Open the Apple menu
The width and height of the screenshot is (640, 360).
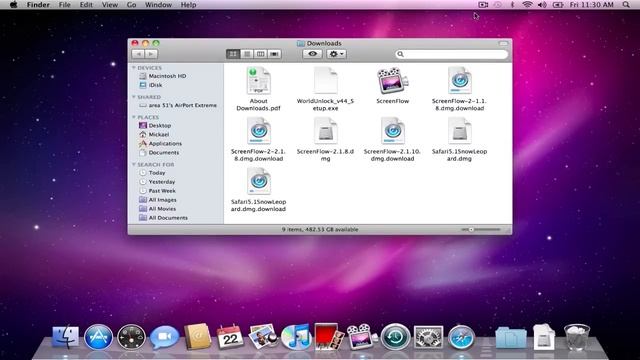[x=13, y=5]
